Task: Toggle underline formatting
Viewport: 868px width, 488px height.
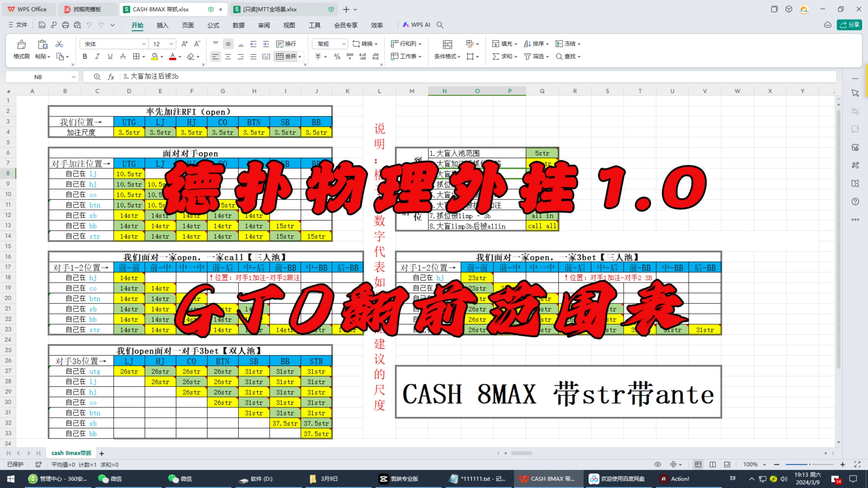Action: pos(110,56)
